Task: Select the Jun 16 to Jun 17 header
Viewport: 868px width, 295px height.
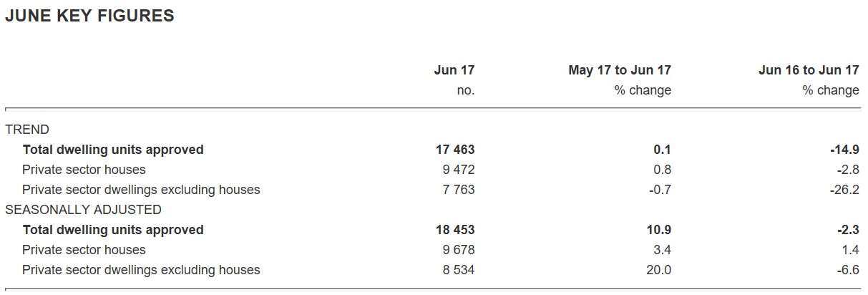Action: (x=809, y=70)
